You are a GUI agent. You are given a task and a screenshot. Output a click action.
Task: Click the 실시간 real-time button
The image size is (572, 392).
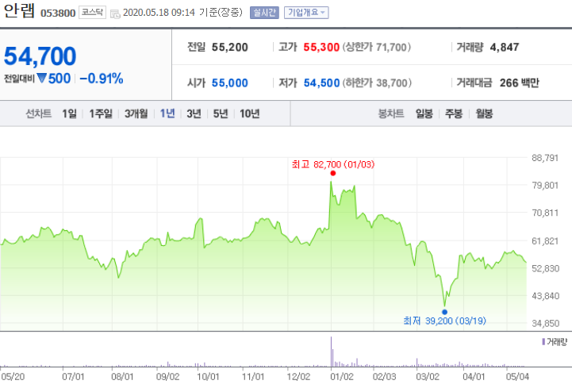click(x=264, y=13)
